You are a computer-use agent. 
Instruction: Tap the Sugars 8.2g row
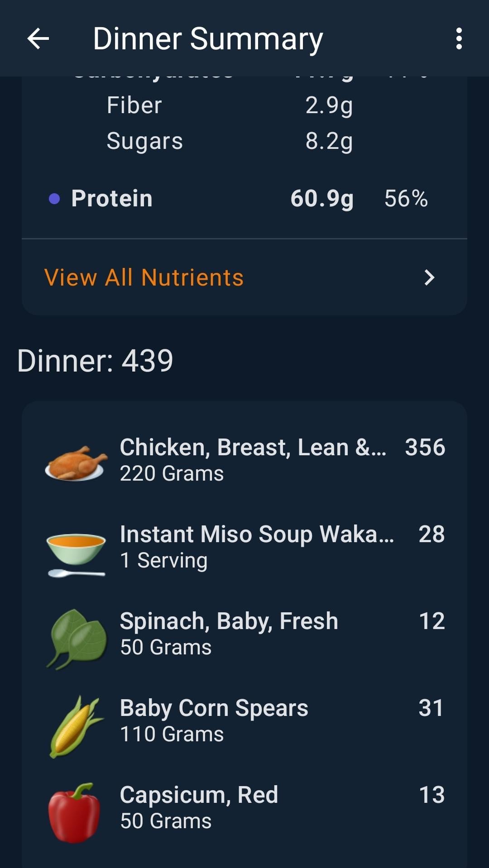pos(229,141)
